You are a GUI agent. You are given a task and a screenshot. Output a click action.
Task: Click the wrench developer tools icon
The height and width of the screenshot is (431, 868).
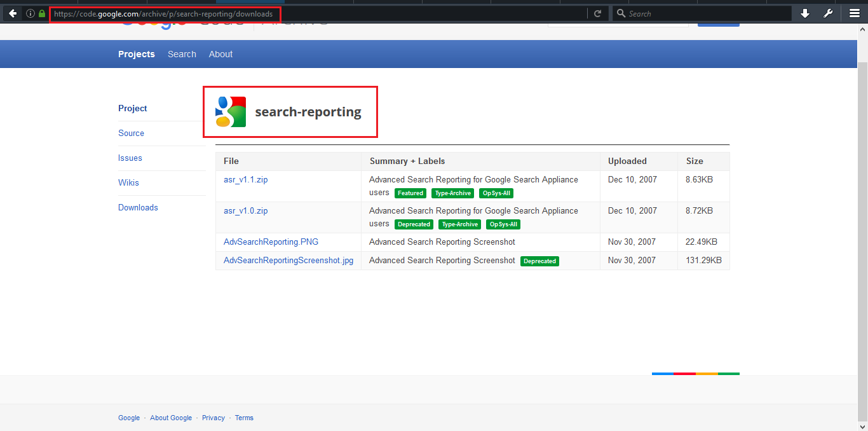point(828,13)
